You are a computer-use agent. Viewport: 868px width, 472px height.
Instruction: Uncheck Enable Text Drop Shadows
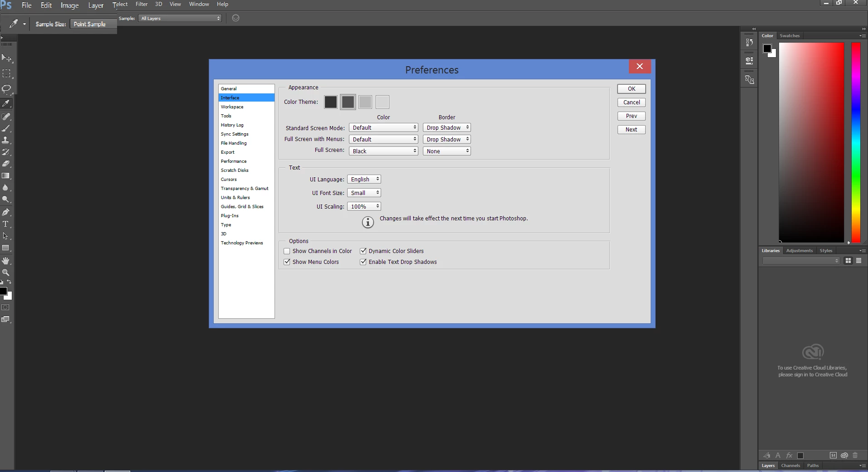pos(363,262)
